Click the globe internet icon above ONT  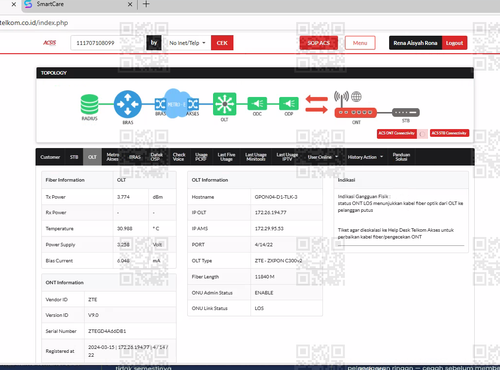(x=356, y=97)
